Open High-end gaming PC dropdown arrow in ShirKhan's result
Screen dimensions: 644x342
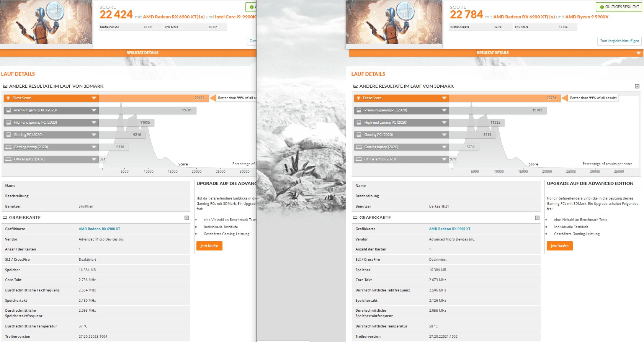(94, 123)
